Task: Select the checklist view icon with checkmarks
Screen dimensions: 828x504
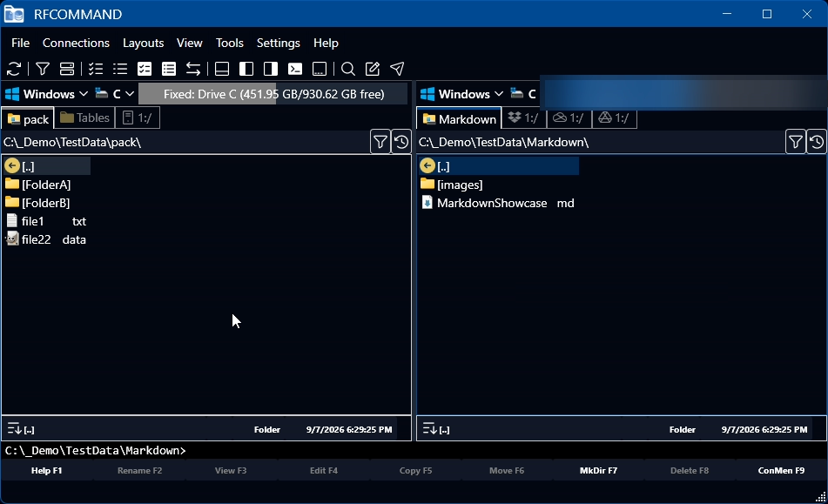Action: pos(96,69)
